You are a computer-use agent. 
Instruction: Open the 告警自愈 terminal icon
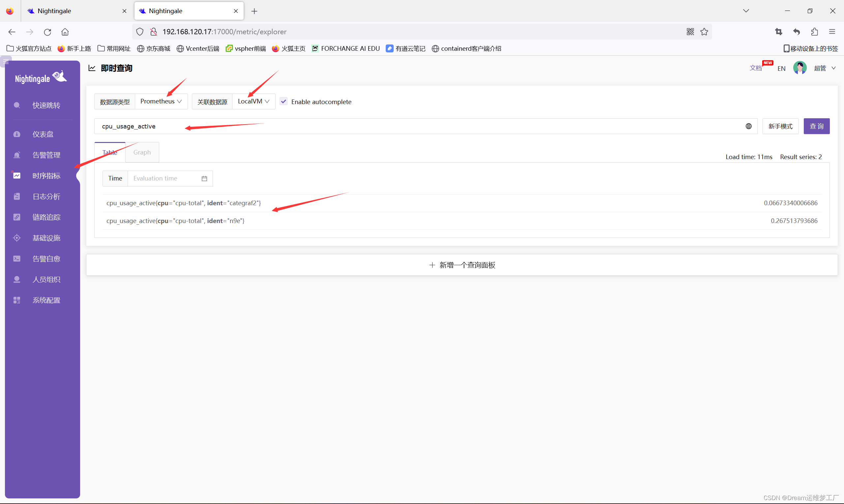tap(17, 259)
